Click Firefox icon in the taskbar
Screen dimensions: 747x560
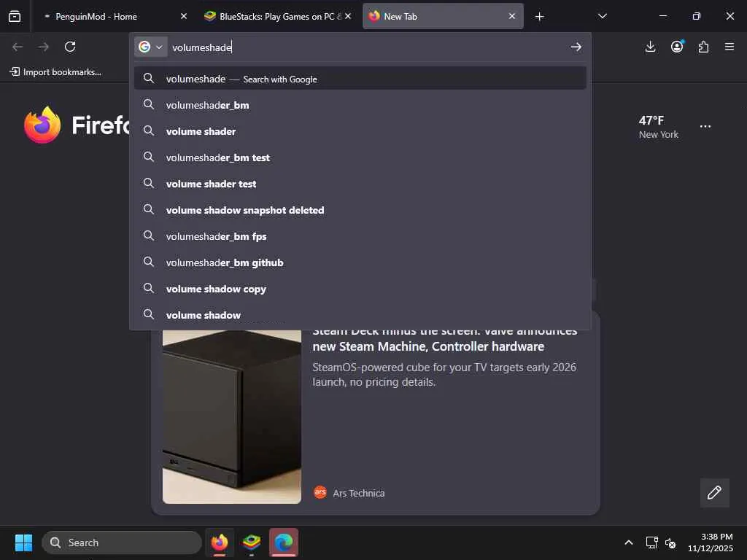point(219,542)
